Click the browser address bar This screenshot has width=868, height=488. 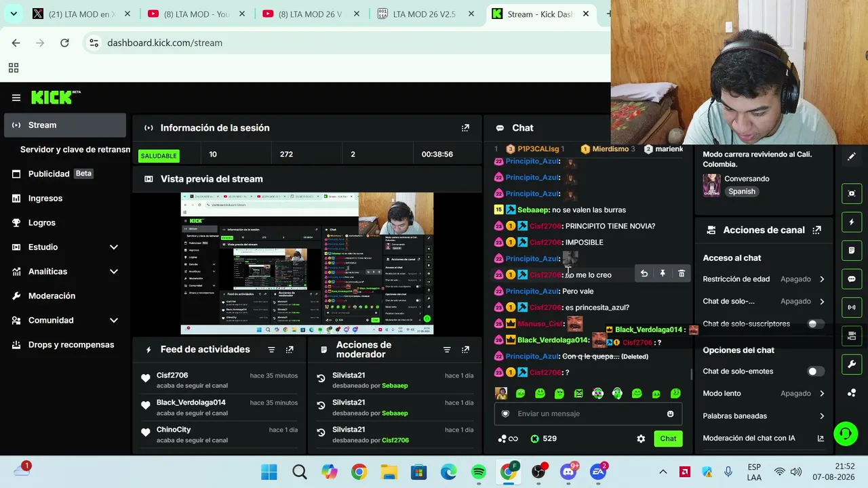[346, 43]
